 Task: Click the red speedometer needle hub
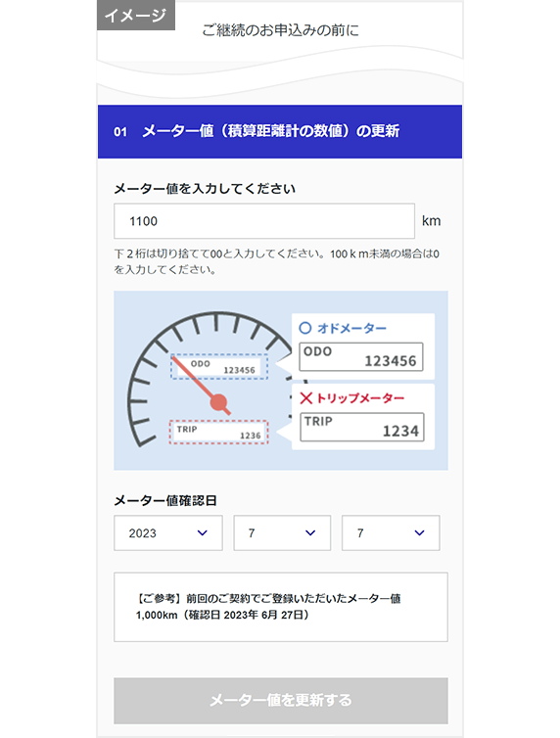tap(219, 403)
